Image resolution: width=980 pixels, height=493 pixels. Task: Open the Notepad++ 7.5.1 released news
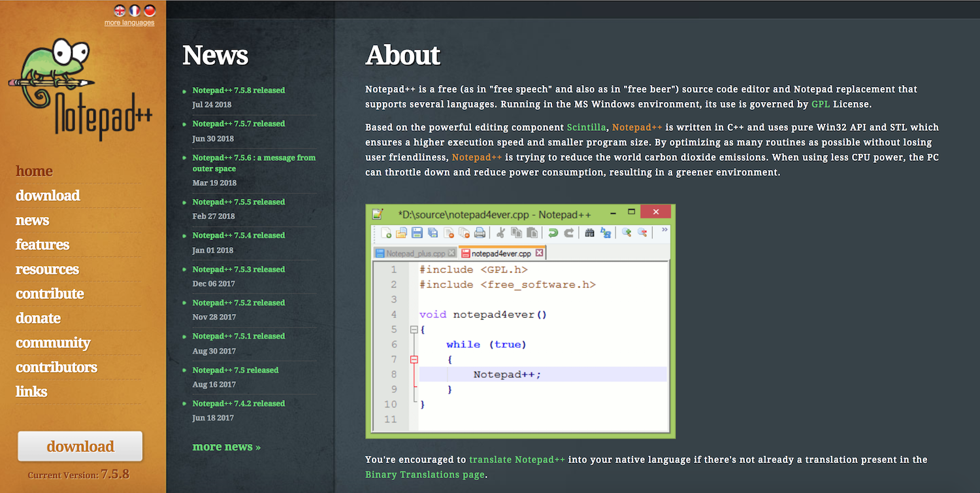pos(238,336)
